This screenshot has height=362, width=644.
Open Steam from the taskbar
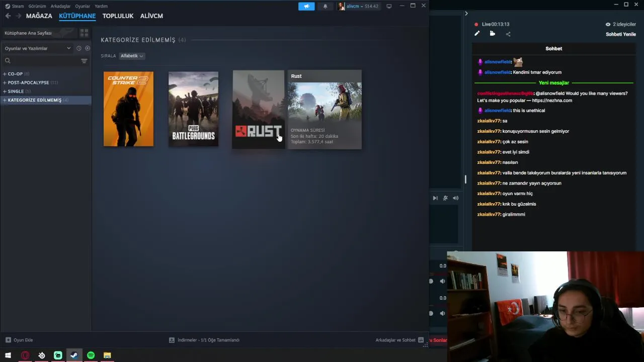click(74, 355)
